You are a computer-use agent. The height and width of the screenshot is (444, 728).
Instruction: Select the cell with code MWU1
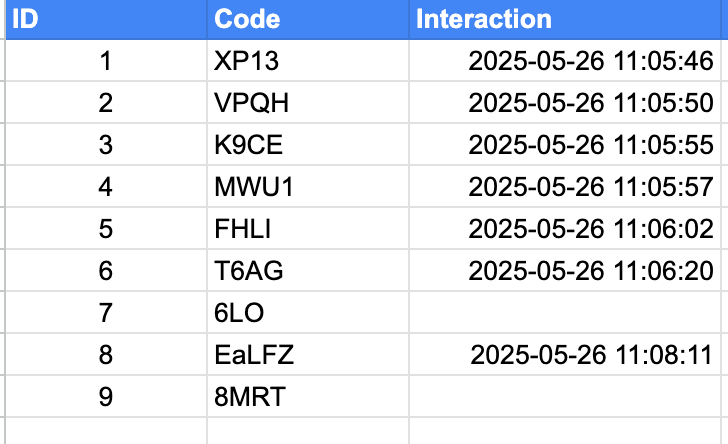(x=308, y=187)
